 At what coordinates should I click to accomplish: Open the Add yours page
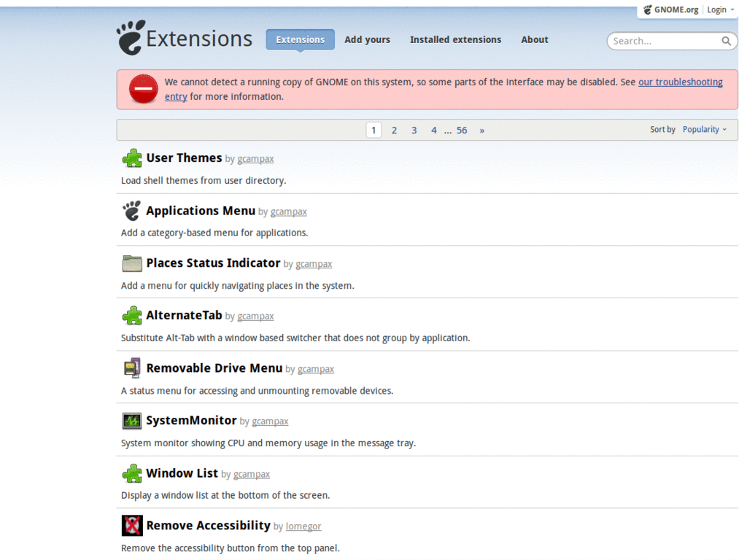(367, 39)
